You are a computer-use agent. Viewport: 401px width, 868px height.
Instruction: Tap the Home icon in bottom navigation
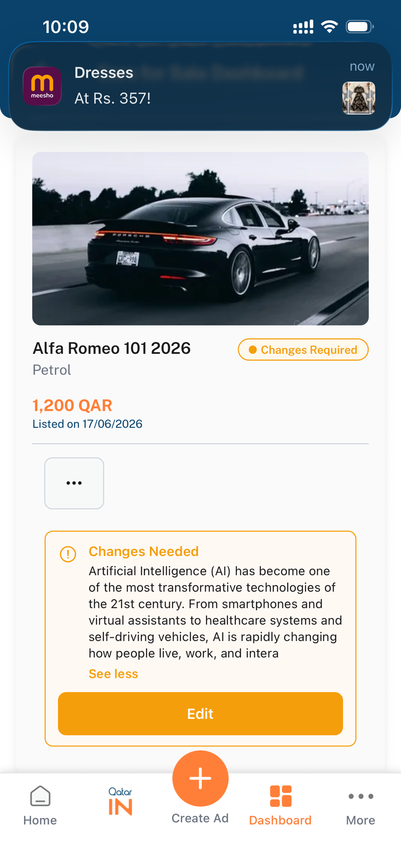pyautogui.click(x=40, y=796)
